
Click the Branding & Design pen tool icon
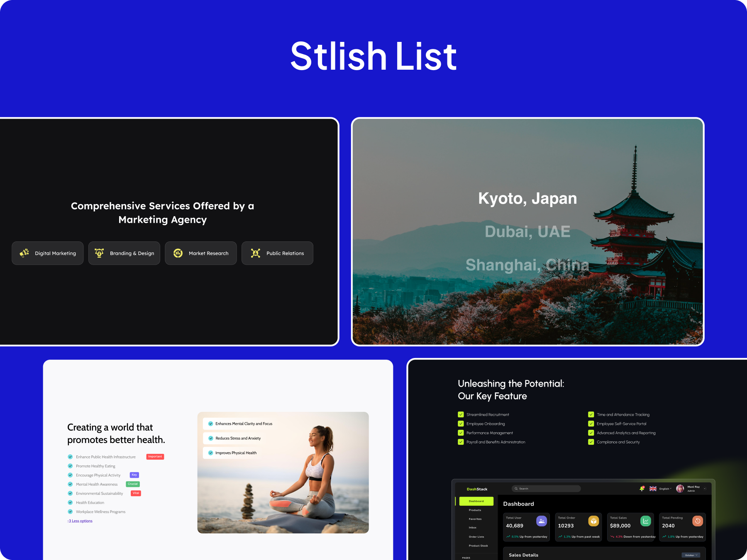99,253
